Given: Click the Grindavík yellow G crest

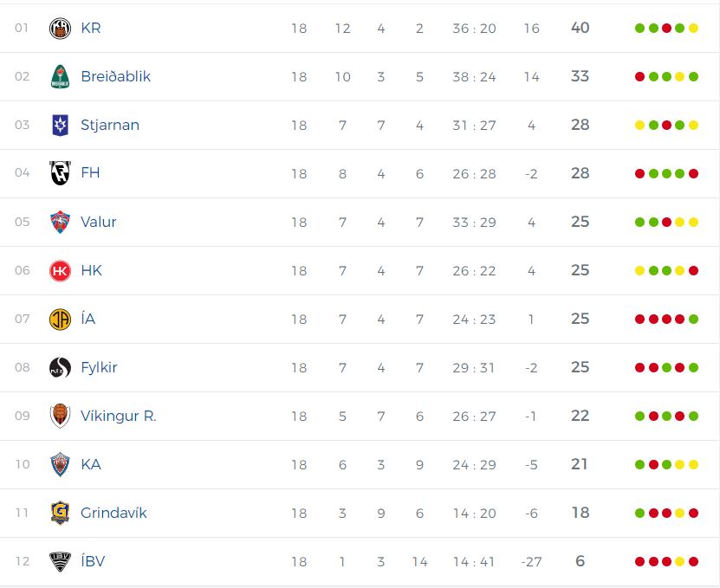Looking at the screenshot, I should pos(60,513).
